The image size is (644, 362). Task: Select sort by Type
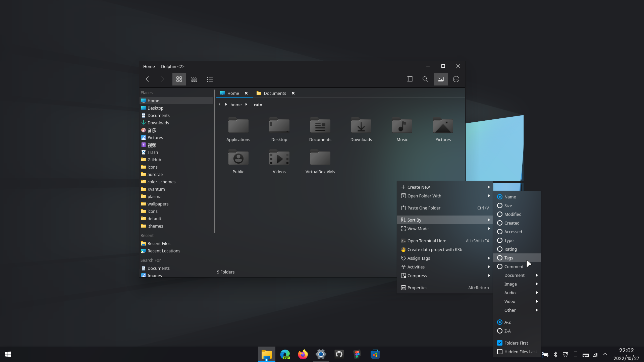point(517,240)
